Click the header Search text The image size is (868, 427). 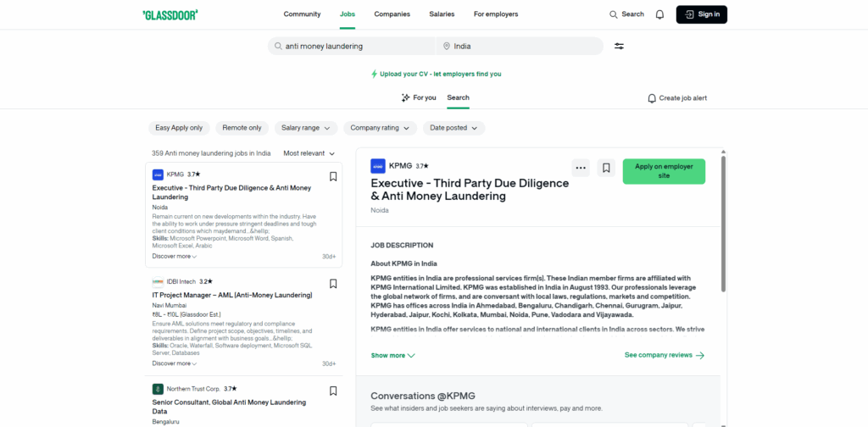(632, 14)
